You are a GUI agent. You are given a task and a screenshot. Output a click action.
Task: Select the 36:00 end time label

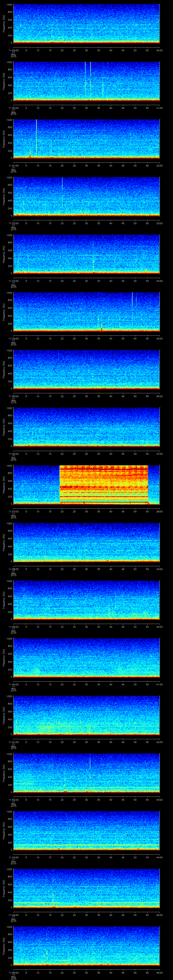159,396
